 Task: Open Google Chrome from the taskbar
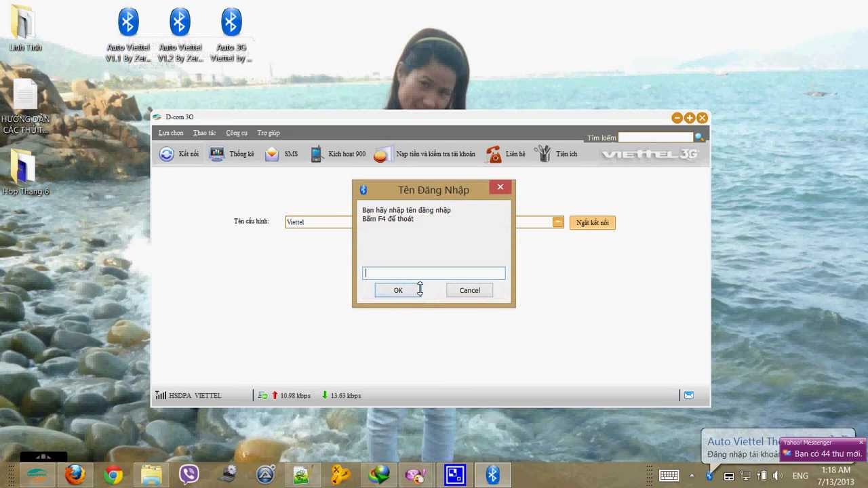click(113, 475)
